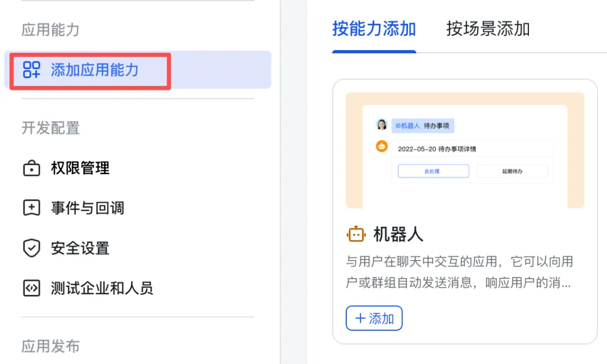Image resolution: width=607 pixels, height=364 pixels.
Task: Click the @机器人 mention tag in the preview
Action: (407, 125)
